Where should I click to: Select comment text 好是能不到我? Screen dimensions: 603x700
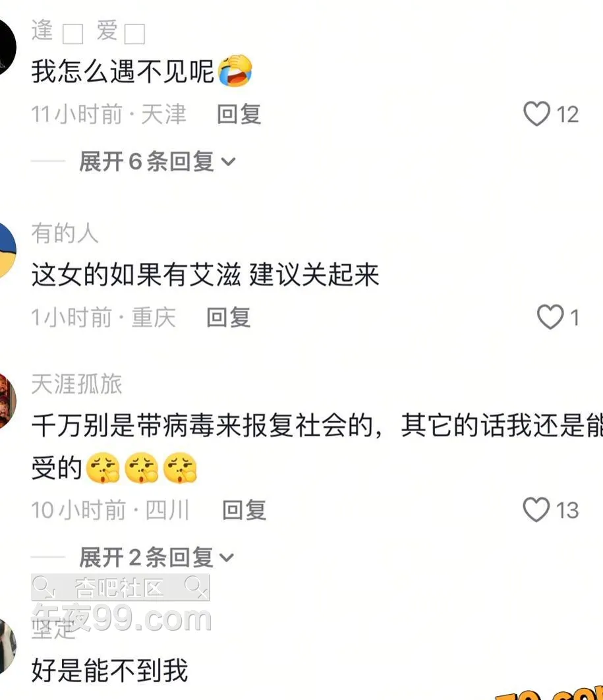pos(110,670)
